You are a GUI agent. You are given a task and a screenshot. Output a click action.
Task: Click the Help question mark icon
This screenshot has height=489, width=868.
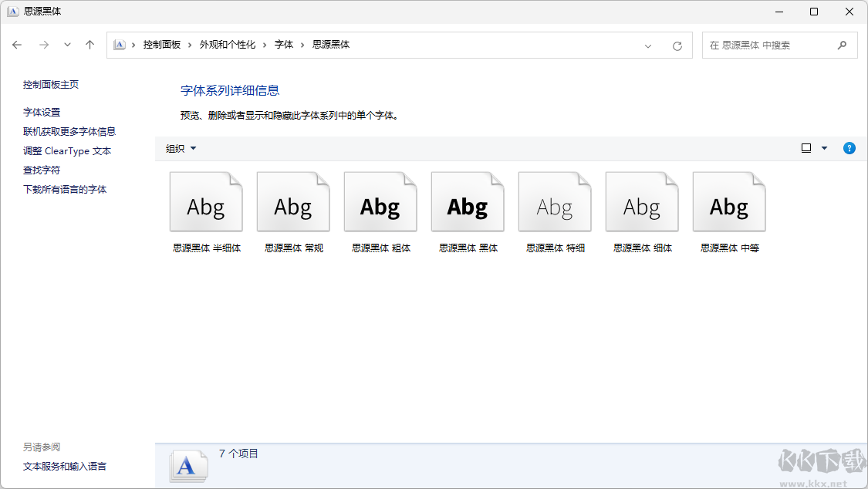click(849, 147)
